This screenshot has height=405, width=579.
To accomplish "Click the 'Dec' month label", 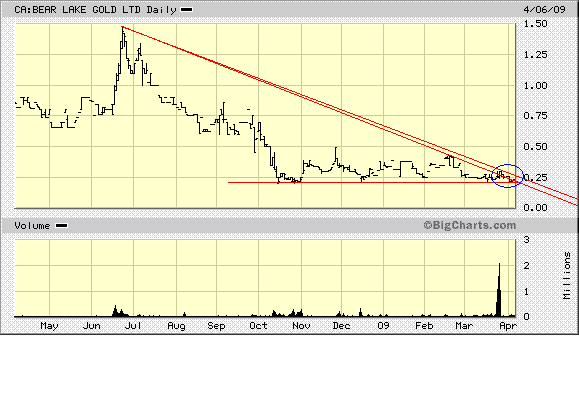I will tap(341, 326).
